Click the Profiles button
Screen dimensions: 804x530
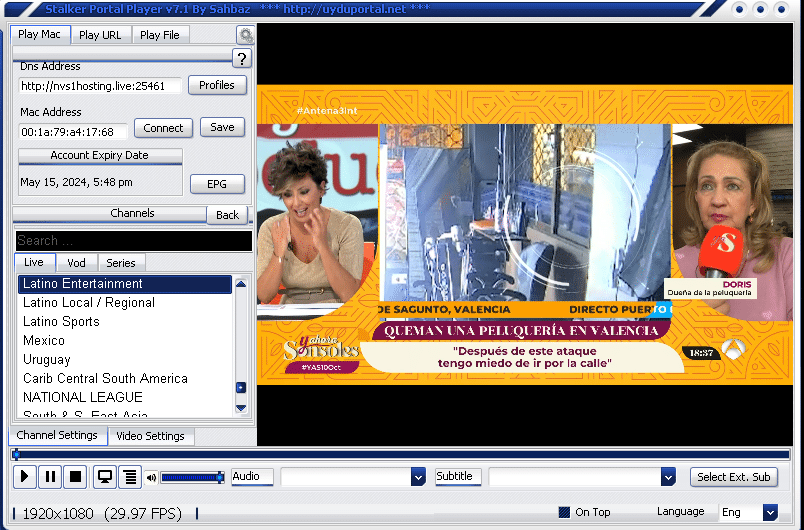(x=217, y=85)
